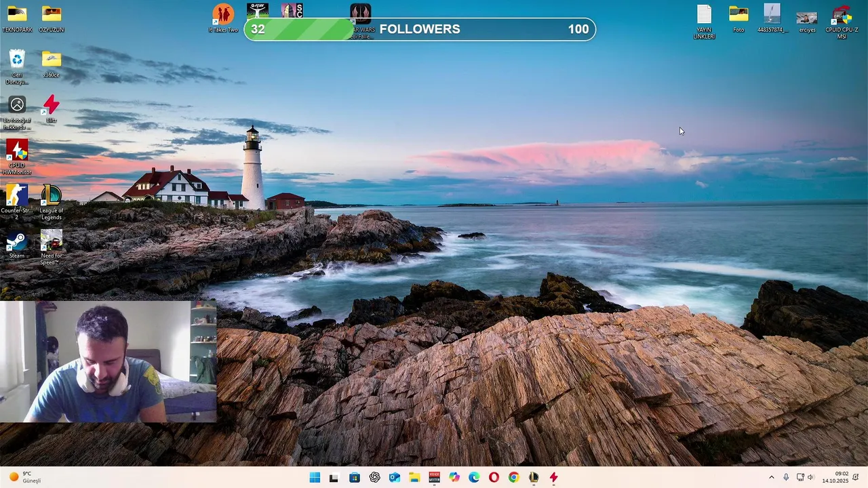Click the FOLLOWERS goal progress bar

[x=420, y=29]
